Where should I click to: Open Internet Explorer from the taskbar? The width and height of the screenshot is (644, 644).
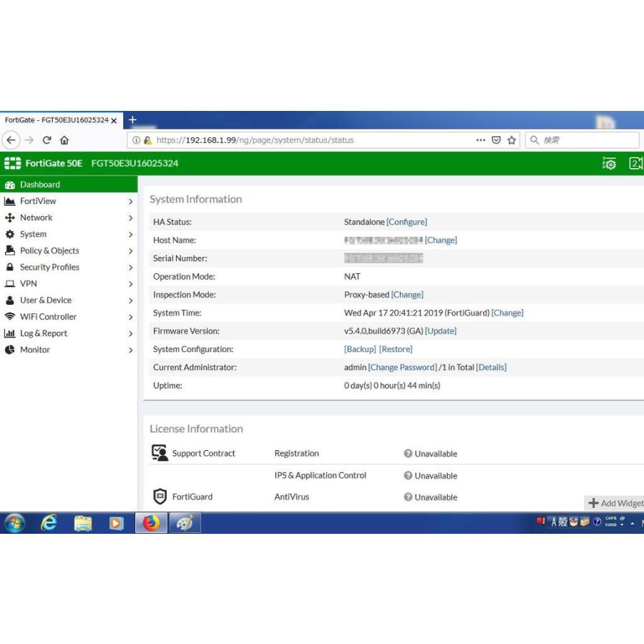[x=49, y=523]
